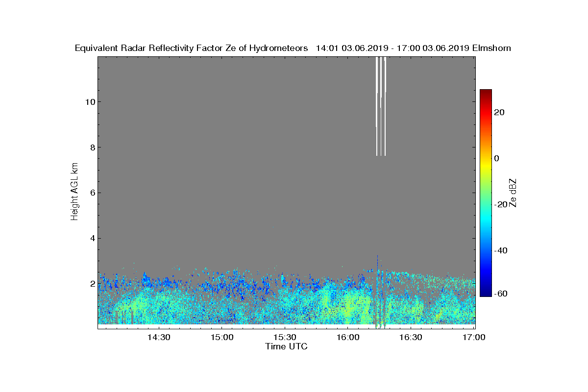This screenshot has width=588, height=392.
Task: Click the dark red top of colorbar
Action: [x=486, y=92]
